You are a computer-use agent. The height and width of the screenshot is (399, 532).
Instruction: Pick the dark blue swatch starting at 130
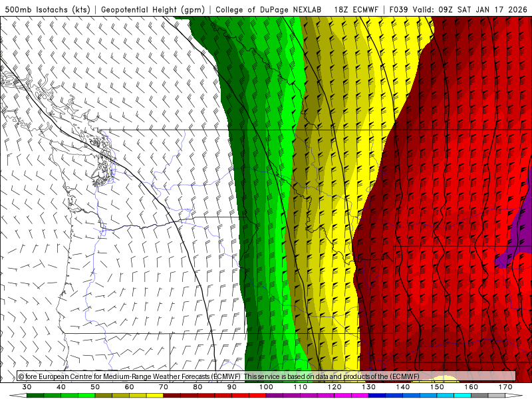[377, 396]
